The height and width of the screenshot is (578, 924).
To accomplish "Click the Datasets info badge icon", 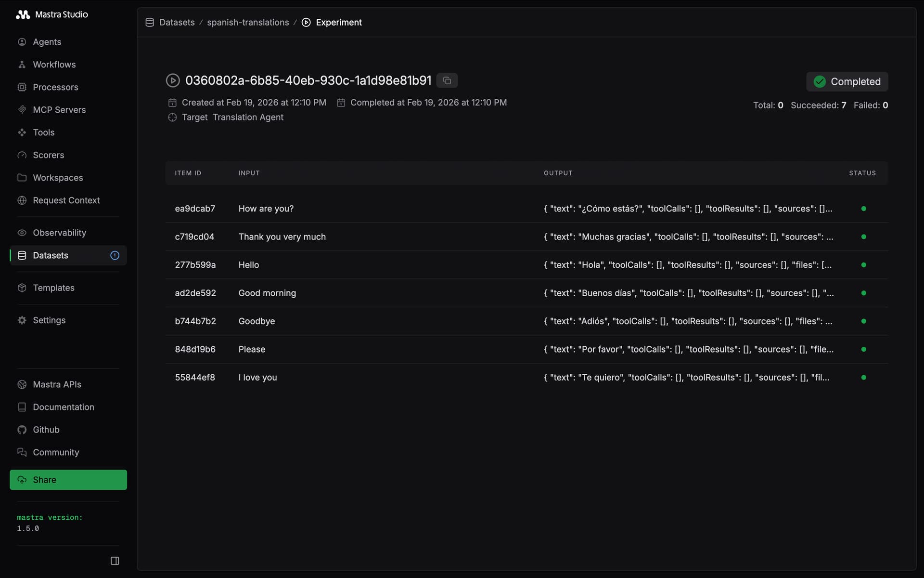I will [115, 255].
